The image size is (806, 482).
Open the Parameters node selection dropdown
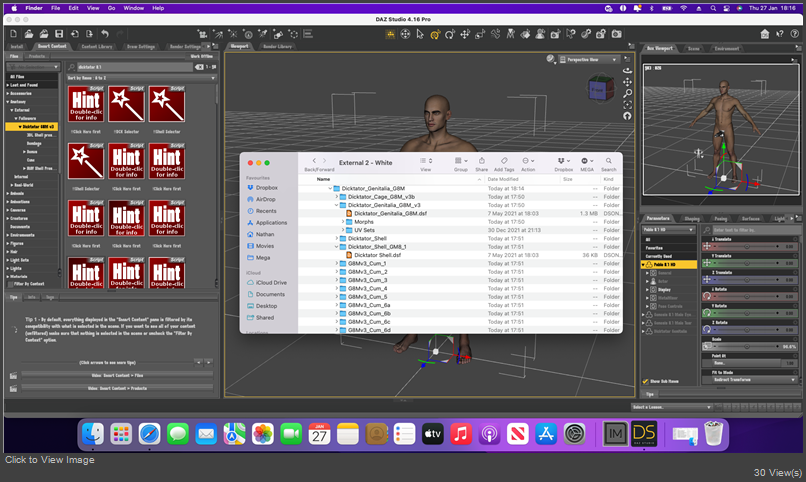(x=668, y=229)
